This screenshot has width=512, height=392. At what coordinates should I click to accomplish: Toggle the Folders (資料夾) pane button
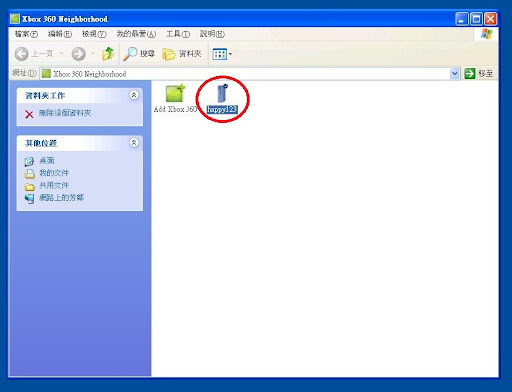[x=182, y=54]
